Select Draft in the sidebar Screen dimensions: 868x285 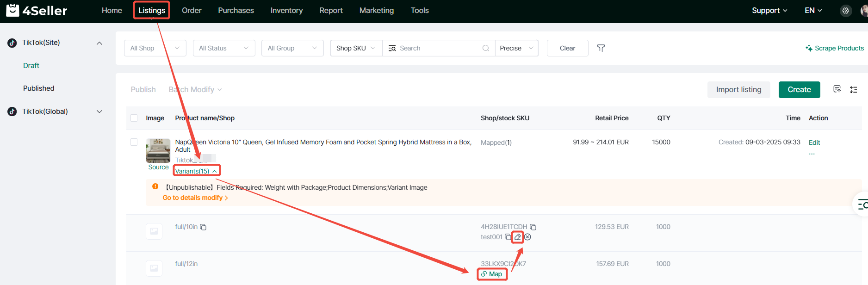click(x=31, y=66)
